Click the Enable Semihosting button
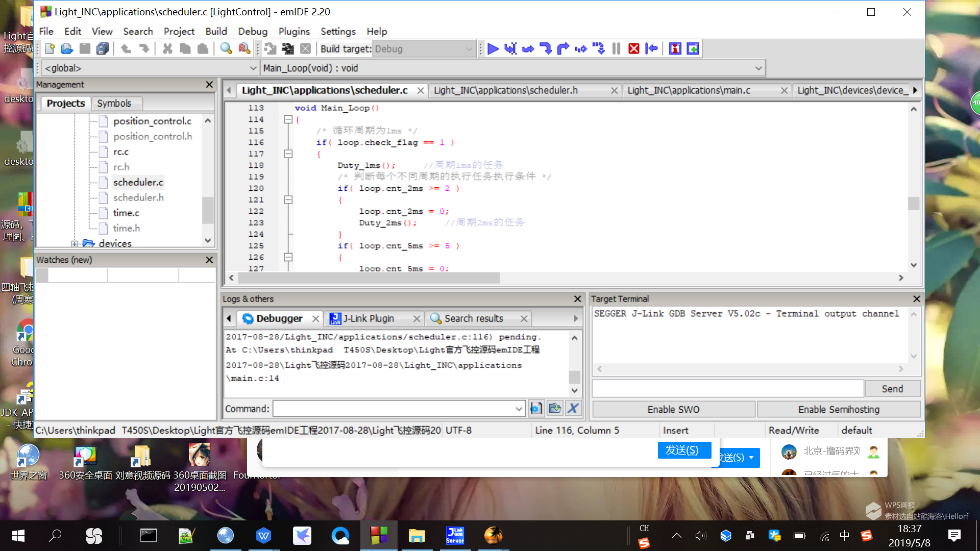This screenshot has height=551, width=980. 839,410
